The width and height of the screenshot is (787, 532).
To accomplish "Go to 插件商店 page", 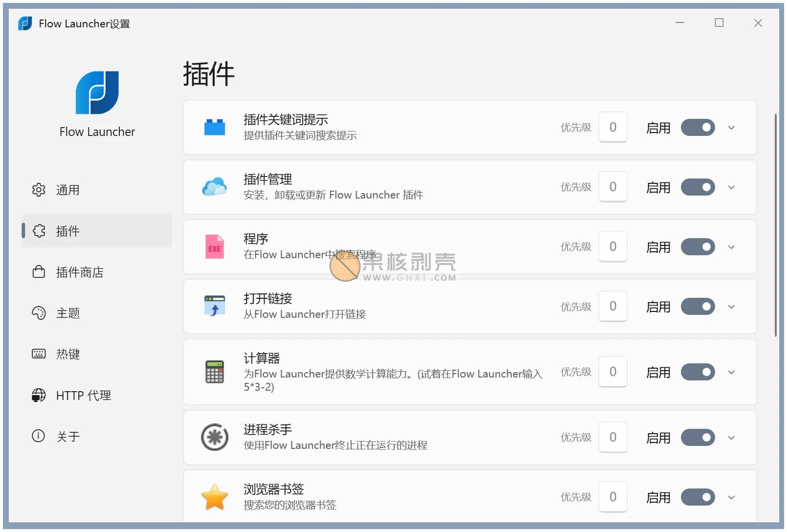I will 97,272.
